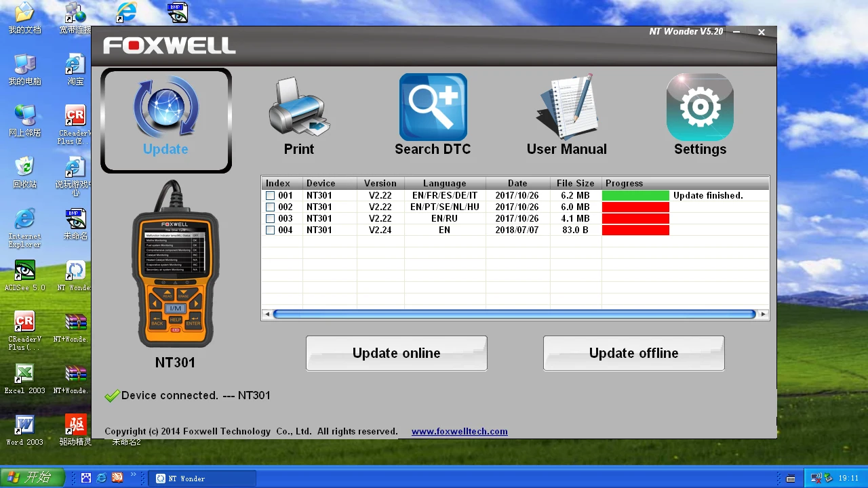Open the Settings gear icon
Image resolution: width=868 pixels, height=488 pixels.
coord(700,107)
